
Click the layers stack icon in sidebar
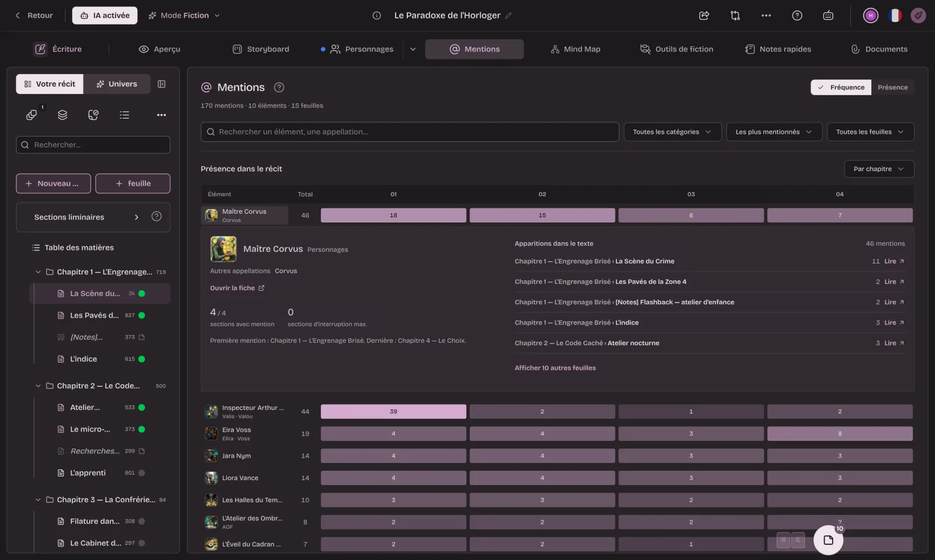(63, 115)
